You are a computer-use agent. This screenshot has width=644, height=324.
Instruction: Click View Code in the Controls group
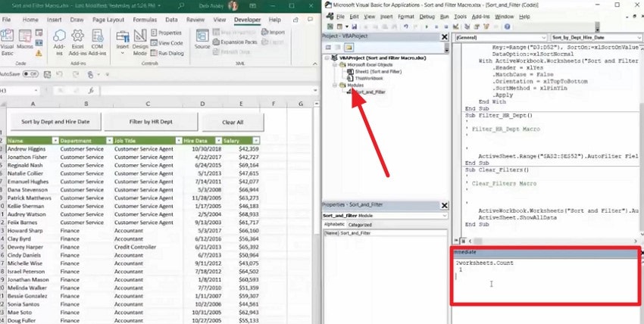pyautogui.click(x=167, y=43)
